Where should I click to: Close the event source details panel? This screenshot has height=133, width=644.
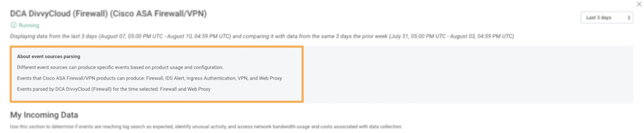click(x=639, y=4)
